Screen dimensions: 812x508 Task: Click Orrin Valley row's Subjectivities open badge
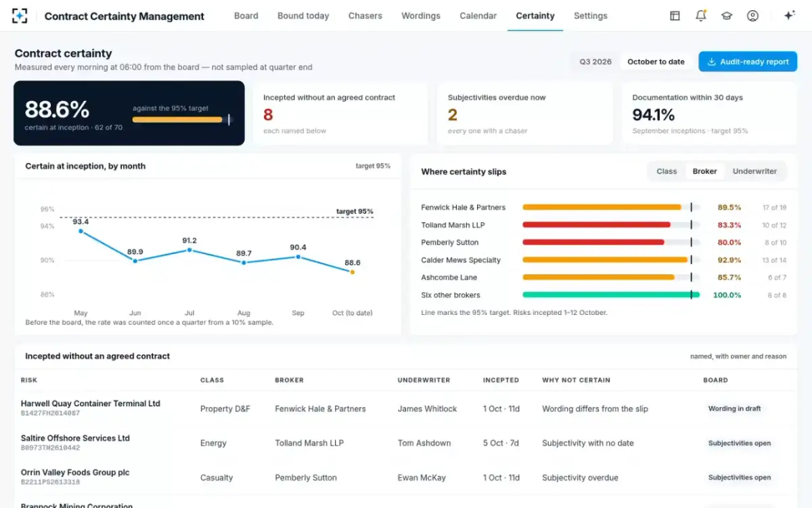click(740, 478)
